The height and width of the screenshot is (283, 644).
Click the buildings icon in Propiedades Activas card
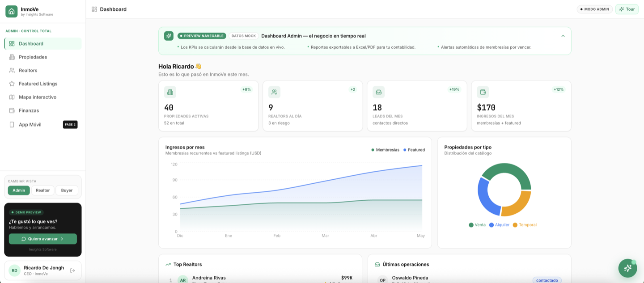pyautogui.click(x=170, y=92)
